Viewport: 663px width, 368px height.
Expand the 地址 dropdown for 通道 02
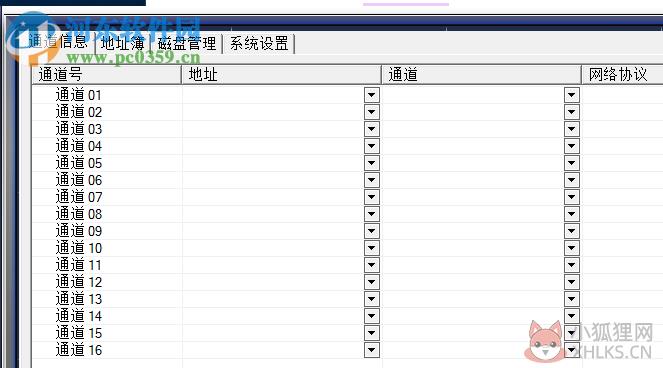click(372, 112)
